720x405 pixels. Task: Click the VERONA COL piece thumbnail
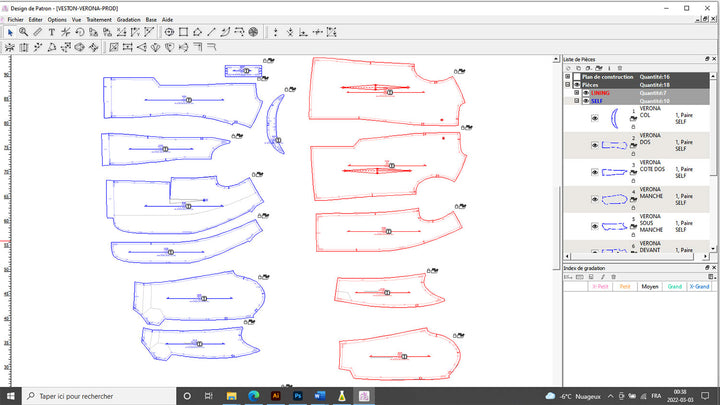pyautogui.click(x=614, y=118)
